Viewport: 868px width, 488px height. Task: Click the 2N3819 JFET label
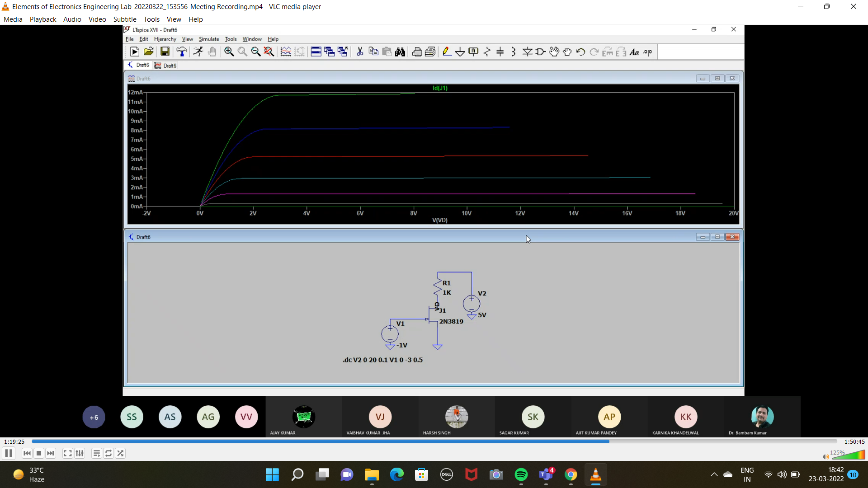(451, 322)
